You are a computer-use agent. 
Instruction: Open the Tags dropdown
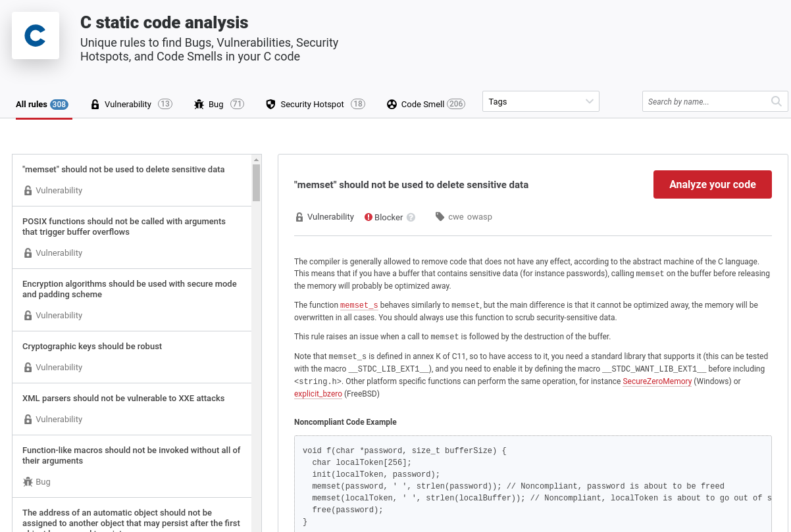click(x=540, y=101)
